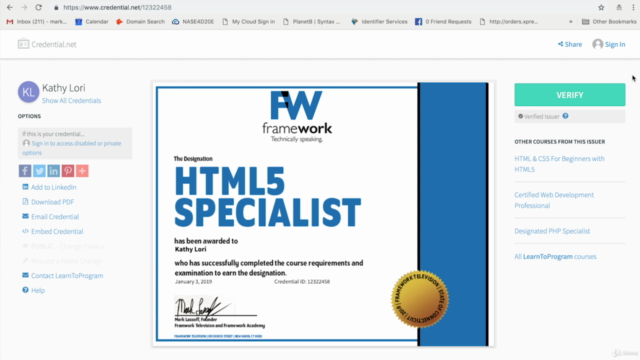Image resolution: width=640 pixels, height=360 pixels.
Task: Open the NASE4D20E bookmark
Action: pos(193,22)
